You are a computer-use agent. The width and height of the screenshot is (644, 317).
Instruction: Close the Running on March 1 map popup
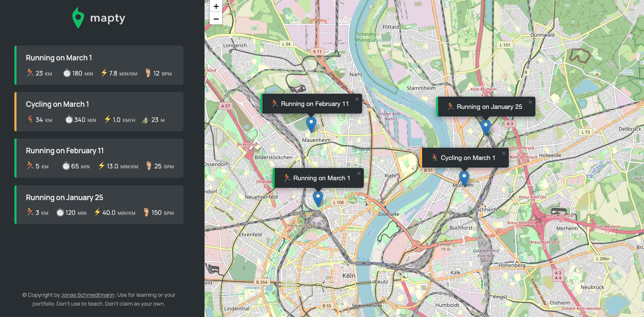point(359,173)
